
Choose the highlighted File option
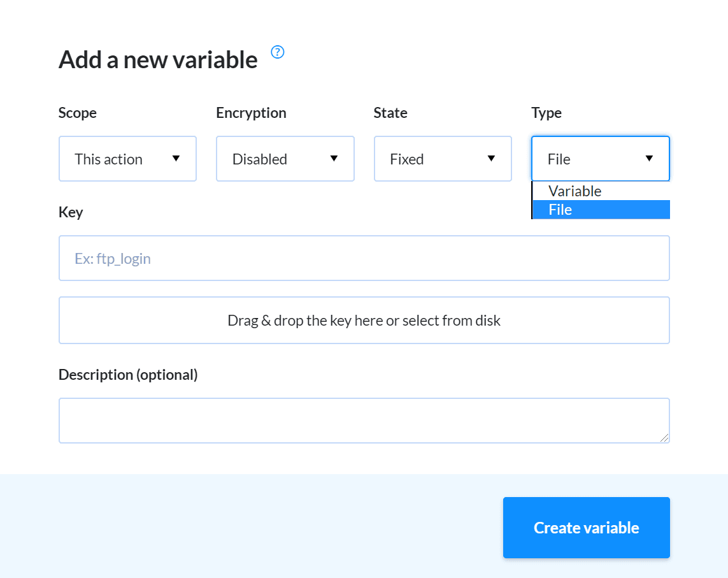(560, 210)
